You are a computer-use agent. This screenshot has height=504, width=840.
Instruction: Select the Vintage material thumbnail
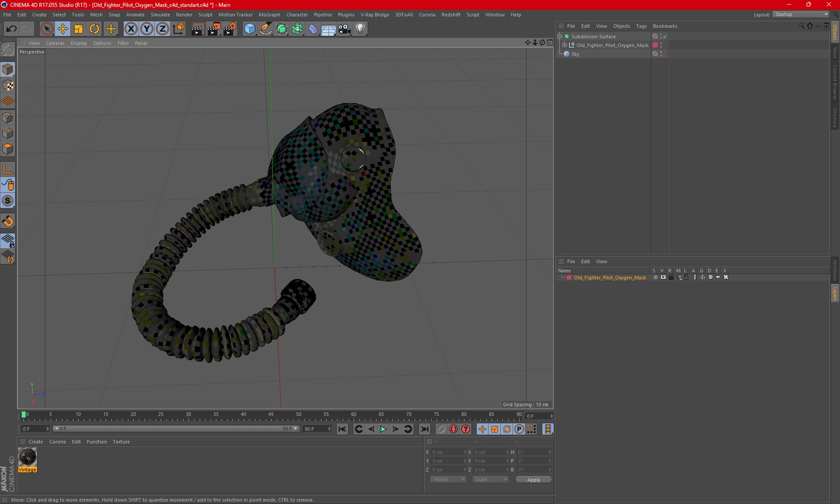28,457
